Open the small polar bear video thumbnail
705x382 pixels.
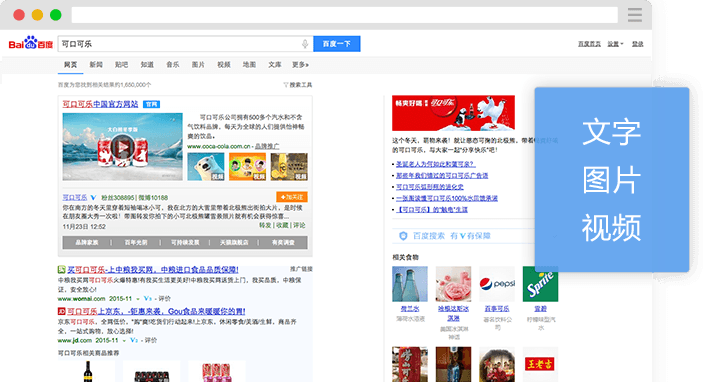[x=206, y=167]
